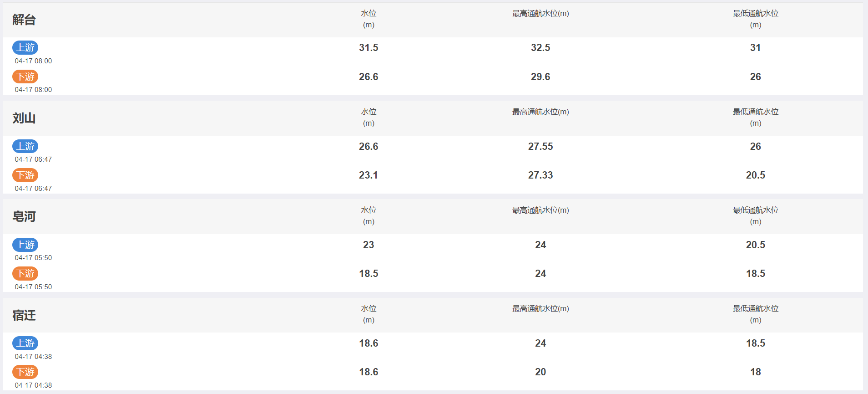Click the blue 上游 badge under 宿迁
868x394 pixels.
(x=25, y=343)
